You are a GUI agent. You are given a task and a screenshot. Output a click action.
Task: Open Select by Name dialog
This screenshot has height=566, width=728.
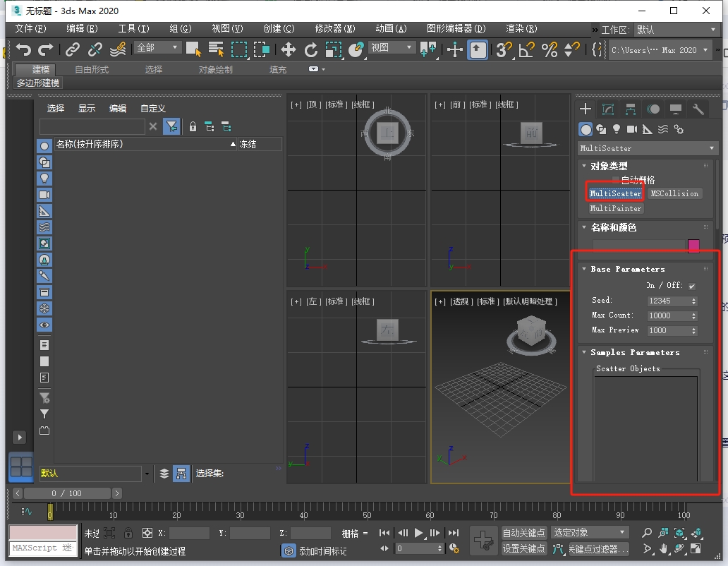(216, 49)
